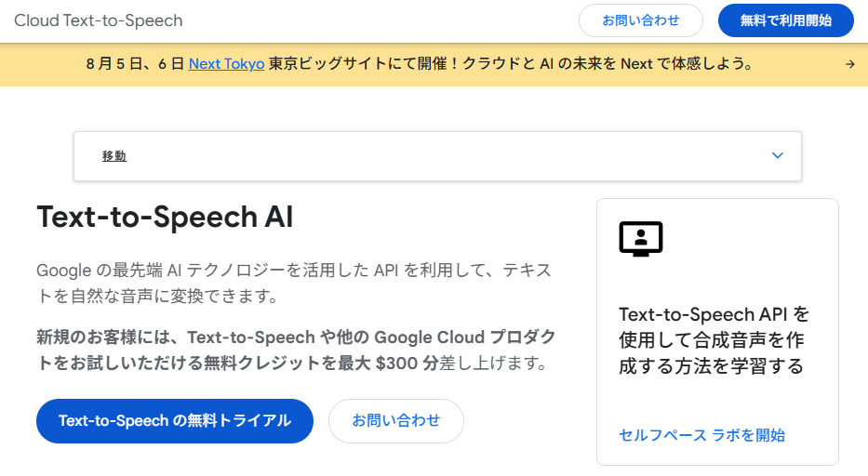Open セルフペース ラボを開始 link
The height and width of the screenshot is (476, 868).
701,435
